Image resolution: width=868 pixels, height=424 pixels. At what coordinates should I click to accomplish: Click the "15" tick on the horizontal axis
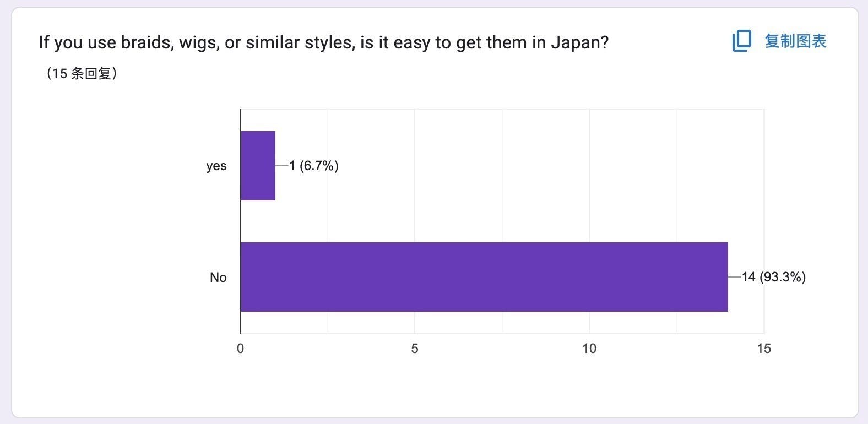point(764,349)
